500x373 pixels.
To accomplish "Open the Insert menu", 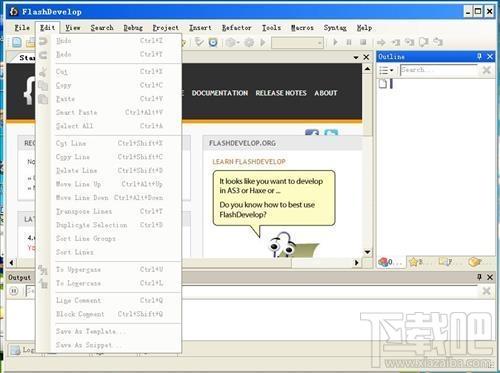I will (200, 28).
